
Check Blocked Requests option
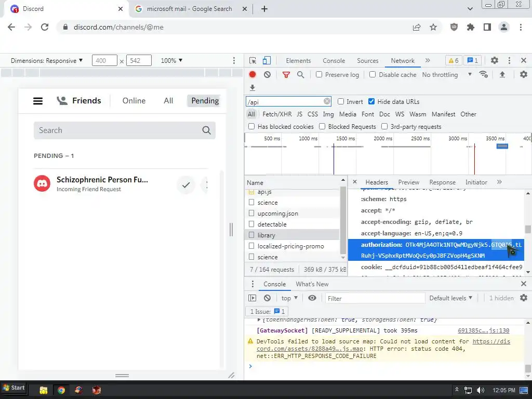coord(322,126)
